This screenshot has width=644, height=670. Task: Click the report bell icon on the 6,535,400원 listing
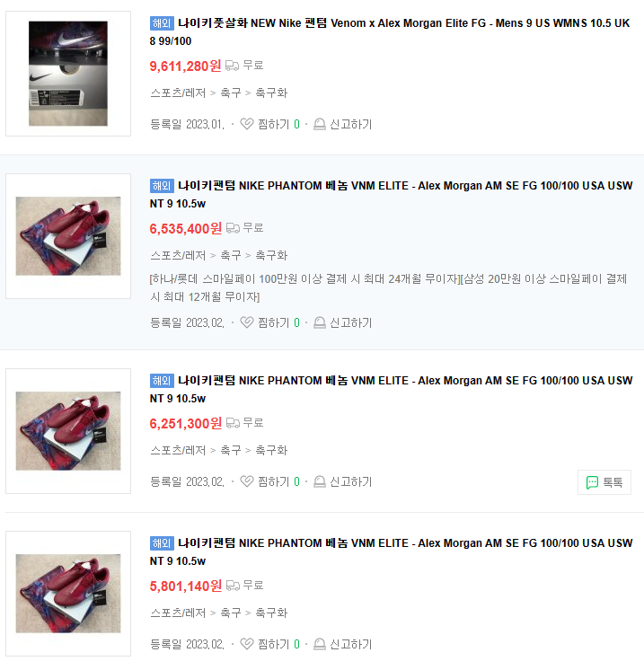pos(319,322)
